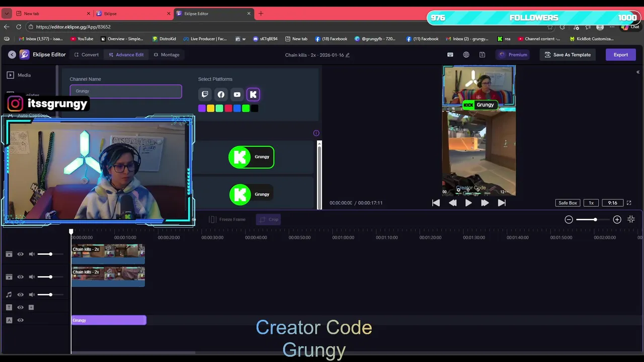Image resolution: width=644 pixels, height=362 pixels.
Task: Set the first video track volume slider
Action: [x=50, y=254]
